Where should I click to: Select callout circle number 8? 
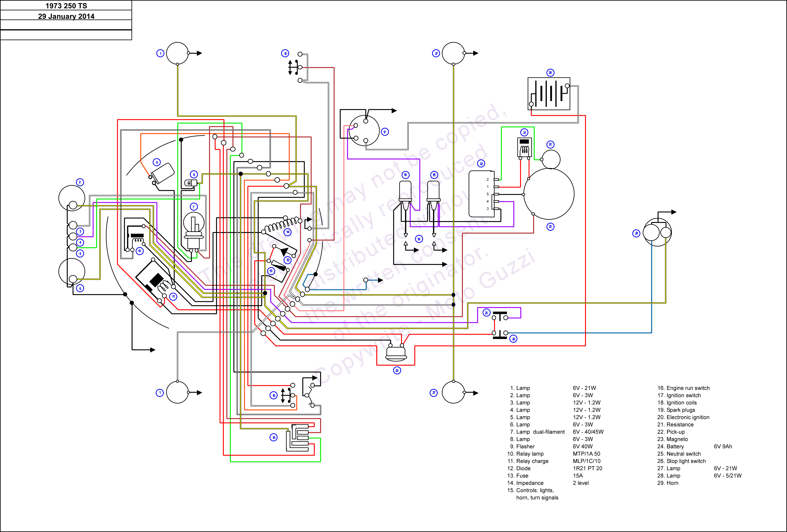tap(194, 174)
